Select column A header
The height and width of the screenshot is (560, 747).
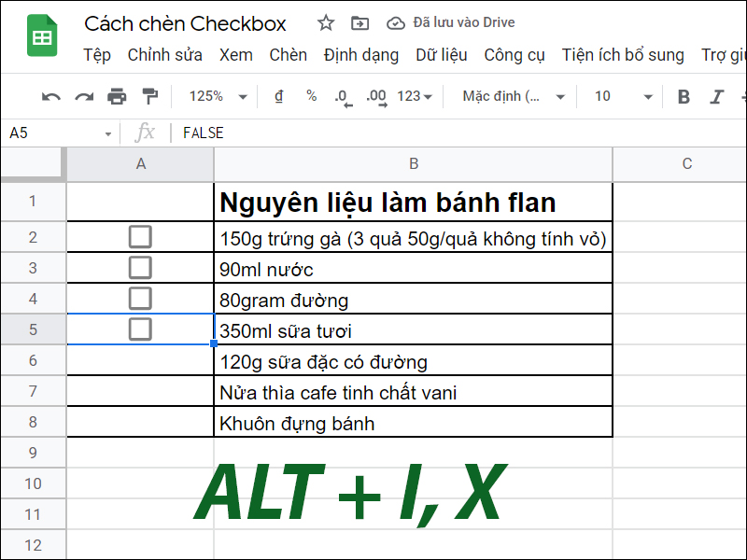[141, 164]
